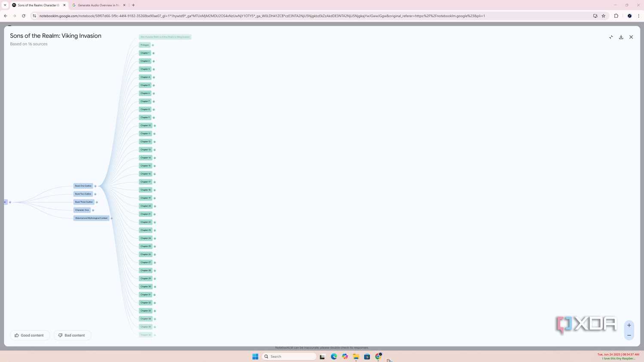Screen dimensions: 644x362
Task: Expand the Chapter 10 node
Action: 155,126
